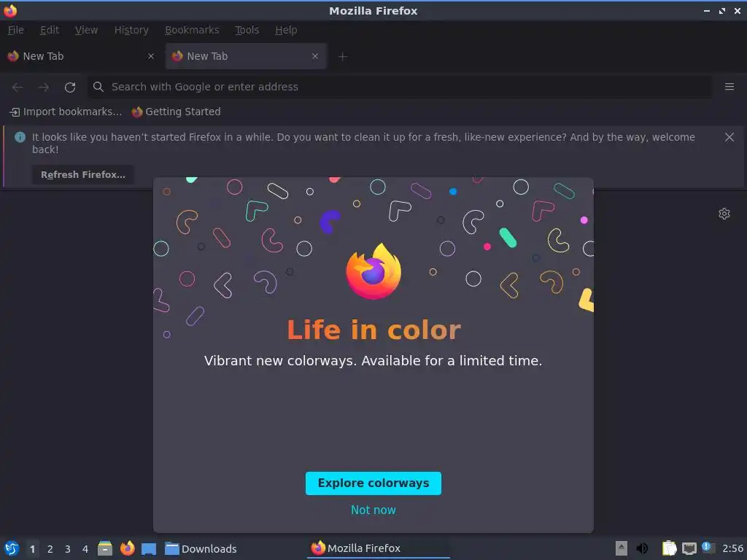Open Getting Started bookmark
Screen dimensions: 747x560
click(176, 112)
